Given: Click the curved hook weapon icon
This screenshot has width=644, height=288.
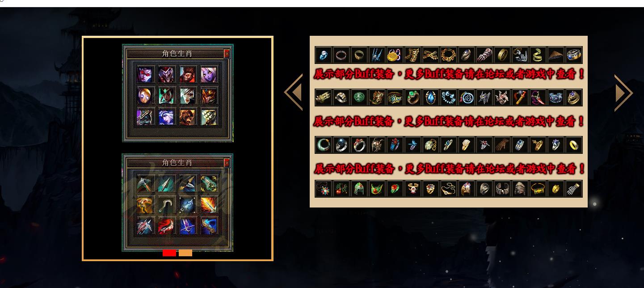Looking at the screenshot, I should (x=166, y=205).
